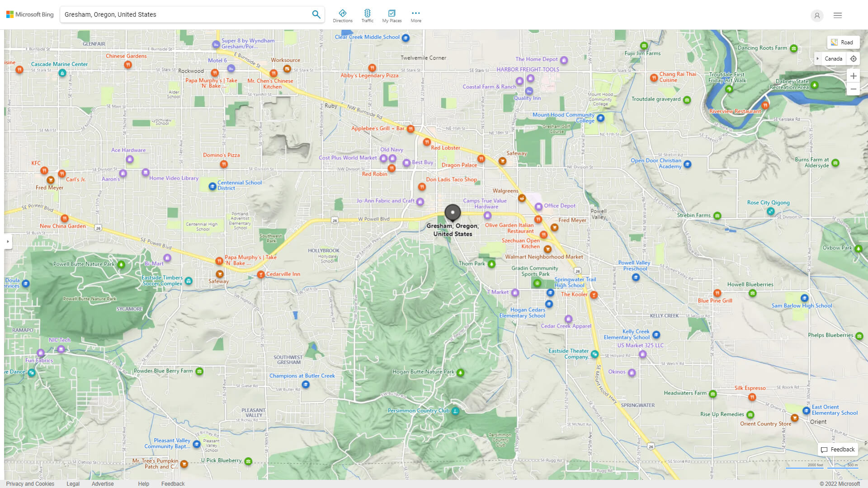Open the Road map style selector
Screen dimensions: 868x488
[843, 42]
